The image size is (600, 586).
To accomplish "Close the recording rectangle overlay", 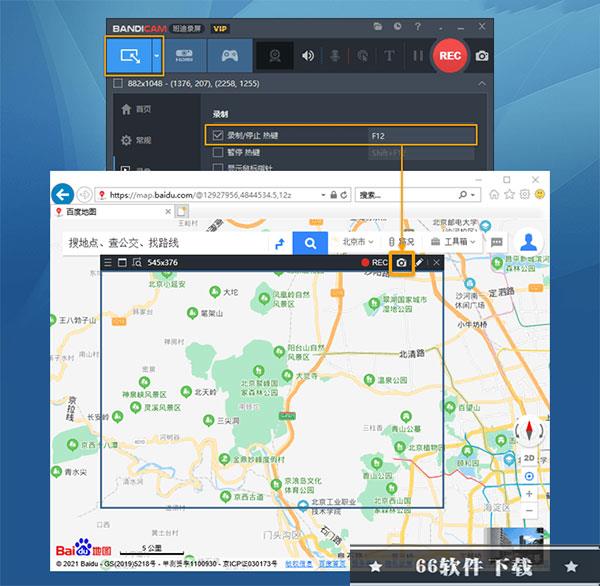I will [x=436, y=263].
